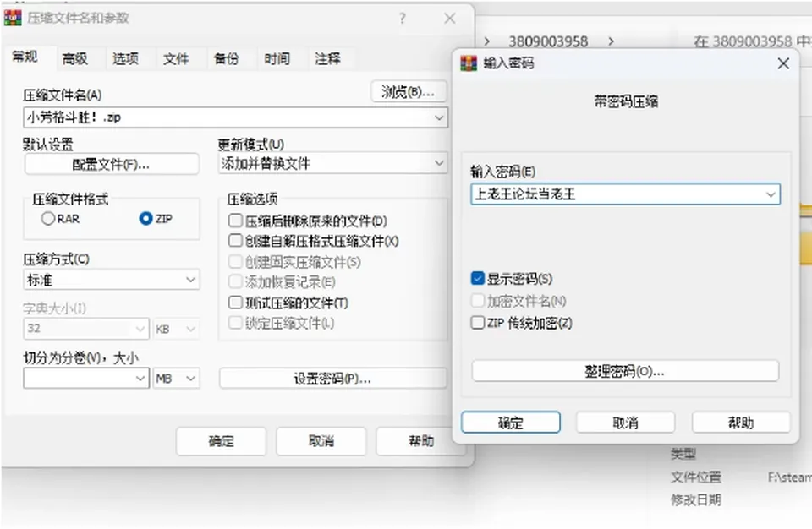
Task: Click breadcrumb chevron after 3809003958
Action: (x=611, y=41)
